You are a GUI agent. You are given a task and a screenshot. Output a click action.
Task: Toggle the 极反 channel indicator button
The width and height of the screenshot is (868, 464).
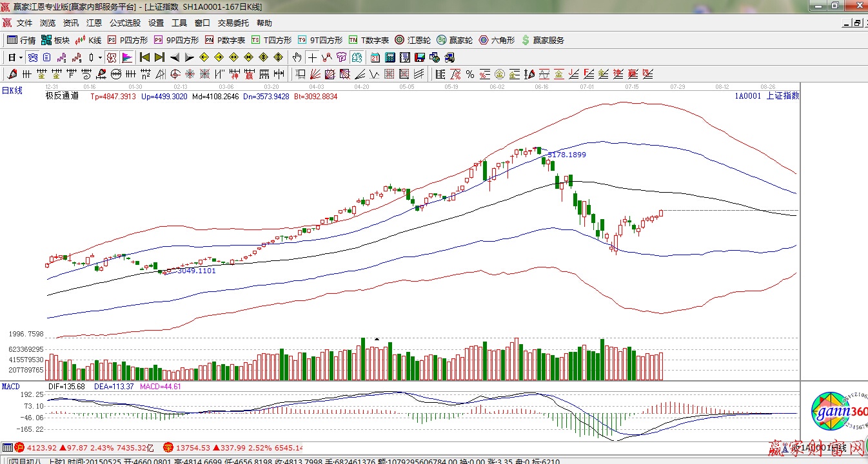tap(112, 57)
